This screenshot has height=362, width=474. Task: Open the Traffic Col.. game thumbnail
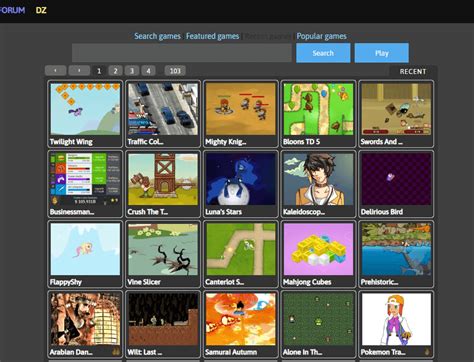pyautogui.click(x=163, y=109)
